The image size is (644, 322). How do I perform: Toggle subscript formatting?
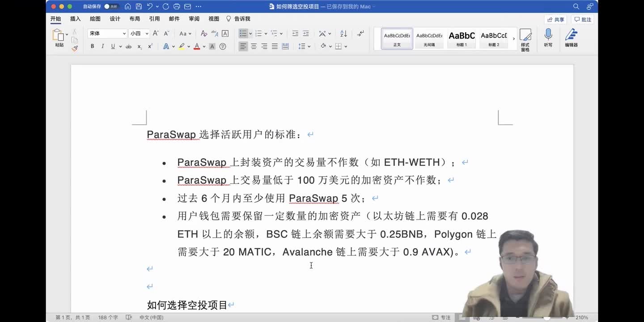click(x=140, y=47)
